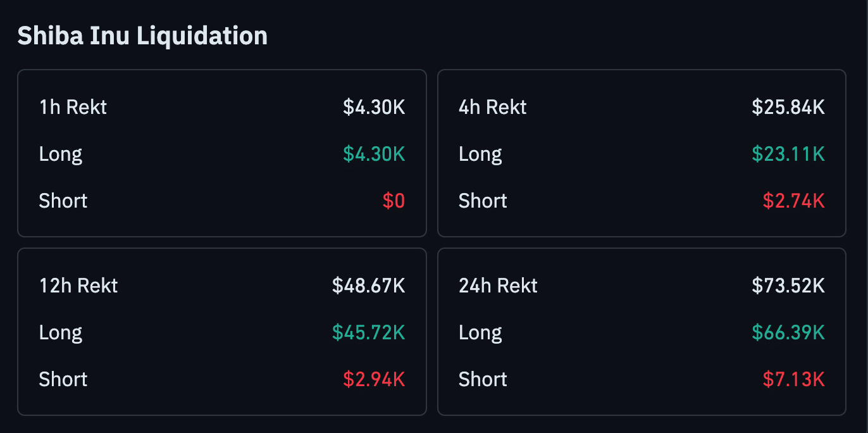
Task: Click the Long label in 12h card
Action: (x=61, y=332)
